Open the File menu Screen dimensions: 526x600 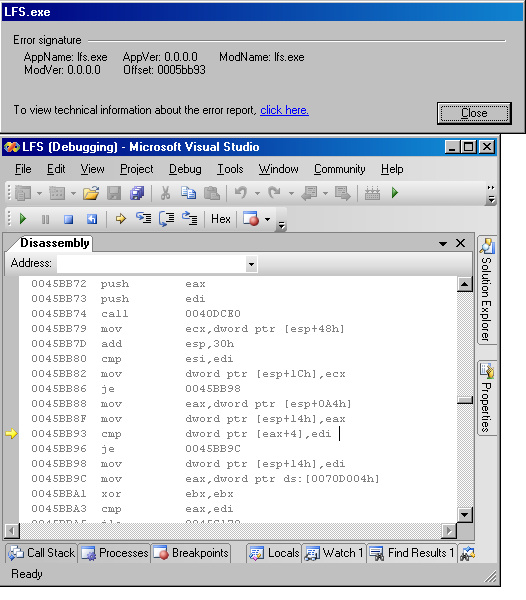coord(23,169)
